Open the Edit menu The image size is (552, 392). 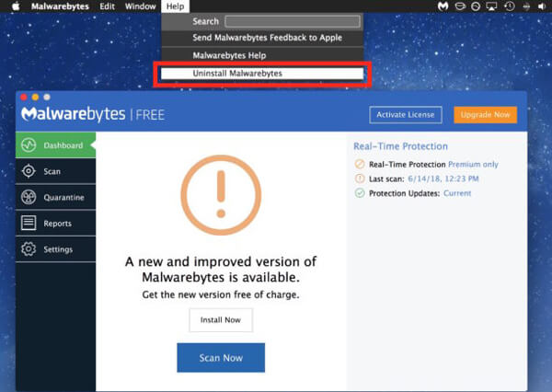coord(107,6)
